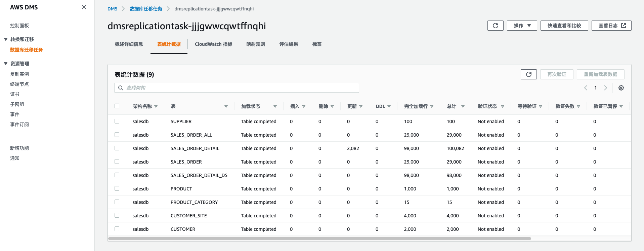Open table preferences gear icon
The width and height of the screenshot is (644, 251).
(621, 88)
